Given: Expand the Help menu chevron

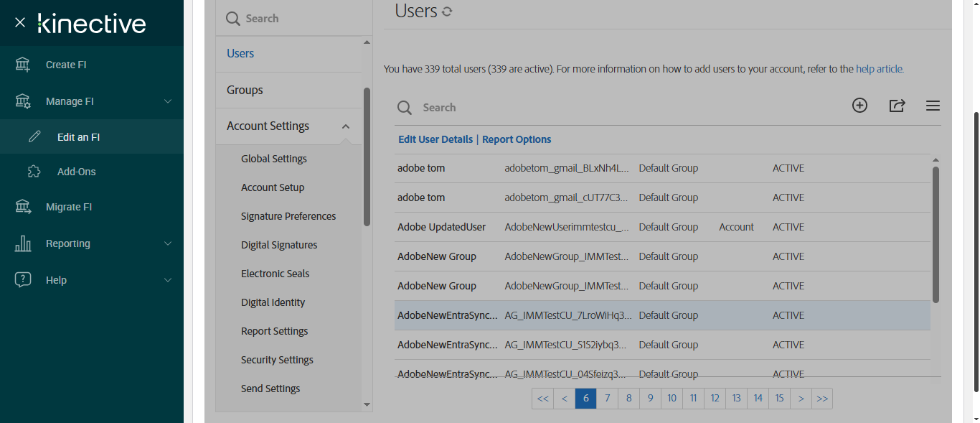Looking at the screenshot, I should coord(168,280).
